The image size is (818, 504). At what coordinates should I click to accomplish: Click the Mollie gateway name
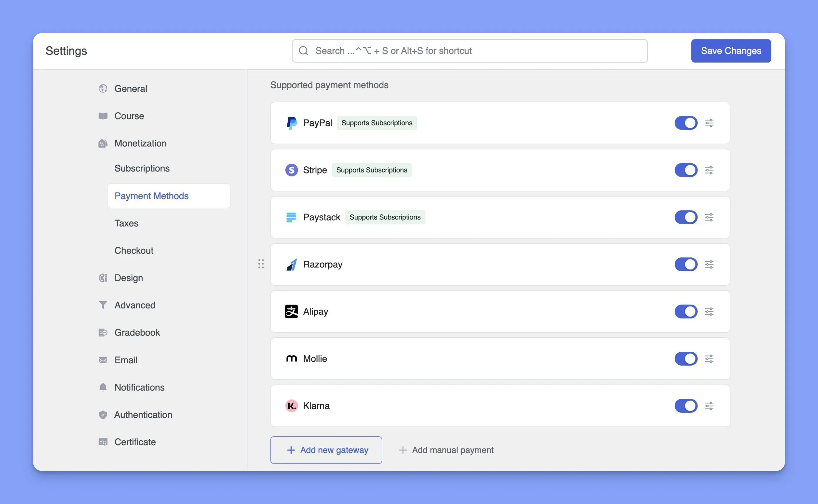click(315, 359)
